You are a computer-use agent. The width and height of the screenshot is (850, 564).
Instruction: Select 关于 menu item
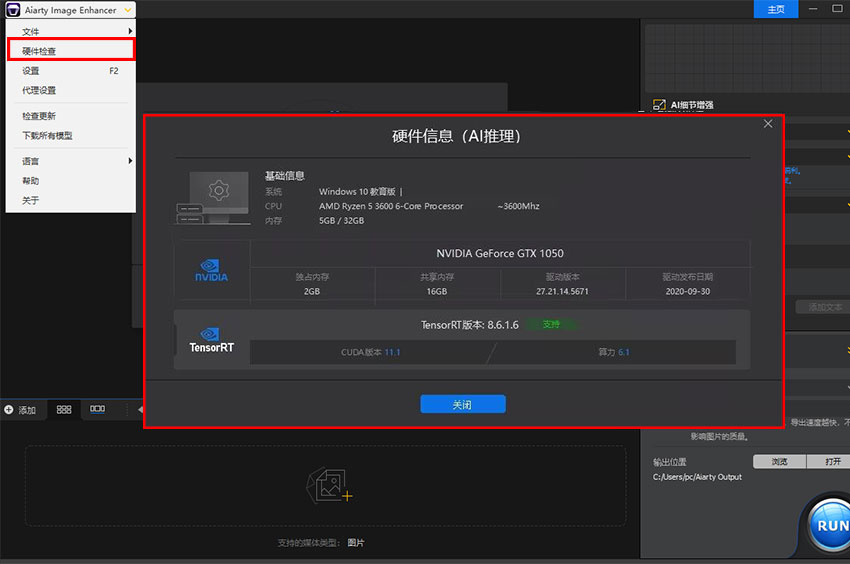[70, 200]
